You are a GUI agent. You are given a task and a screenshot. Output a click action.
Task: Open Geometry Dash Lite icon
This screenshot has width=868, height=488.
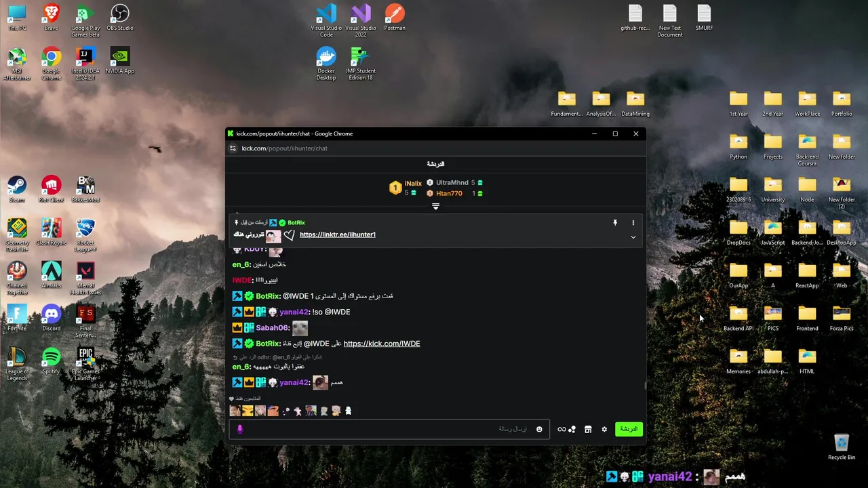click(17, 235)
